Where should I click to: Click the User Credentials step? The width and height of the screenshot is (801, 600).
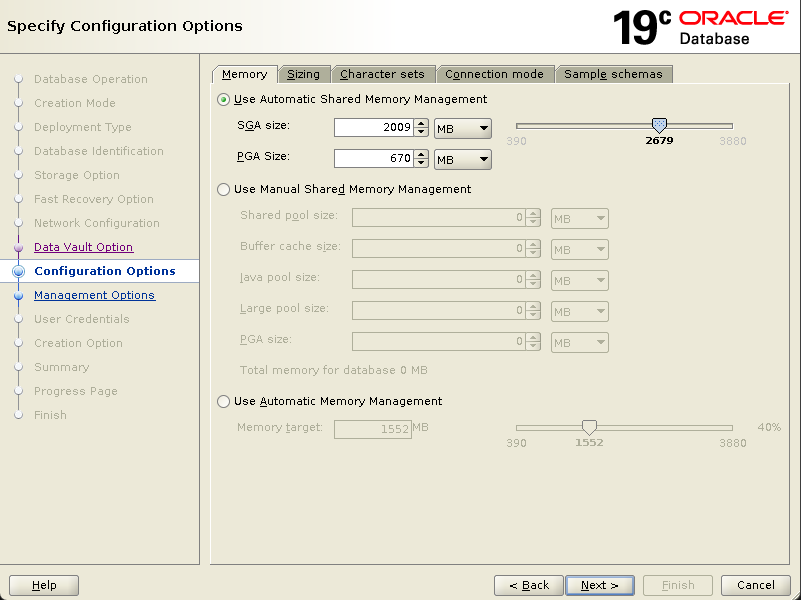click(82, 319)
